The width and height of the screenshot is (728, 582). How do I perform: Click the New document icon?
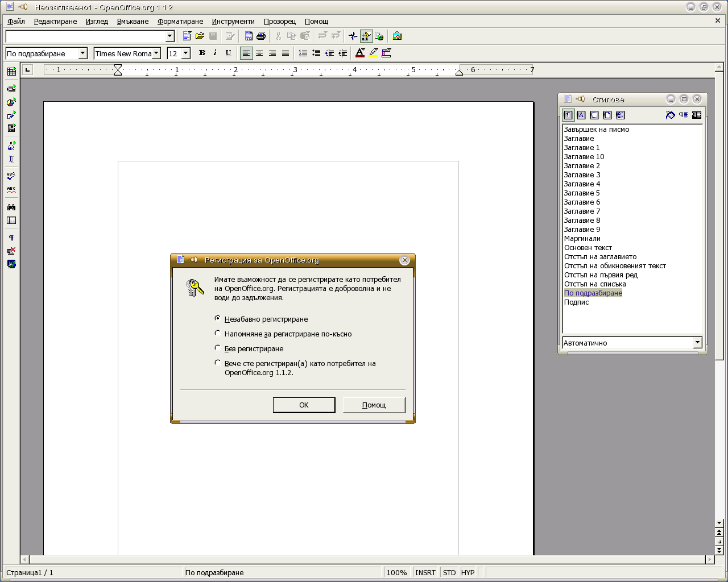(187, 36)
